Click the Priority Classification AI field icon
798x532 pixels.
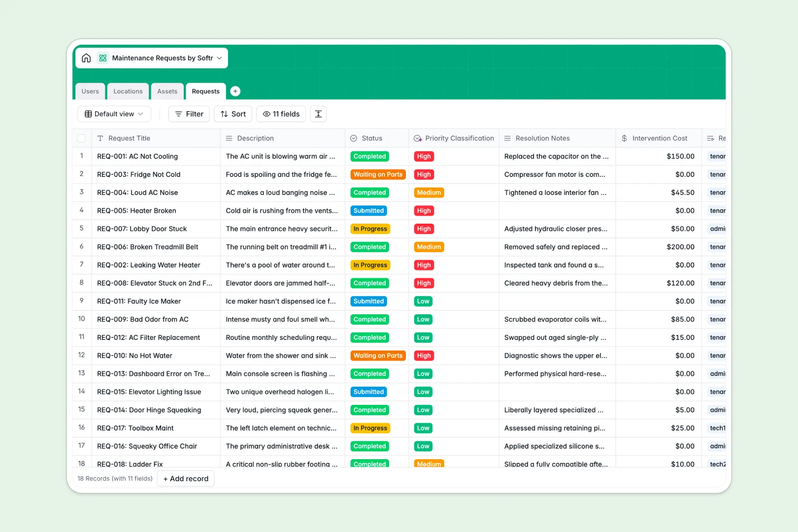tap(418, 138)
